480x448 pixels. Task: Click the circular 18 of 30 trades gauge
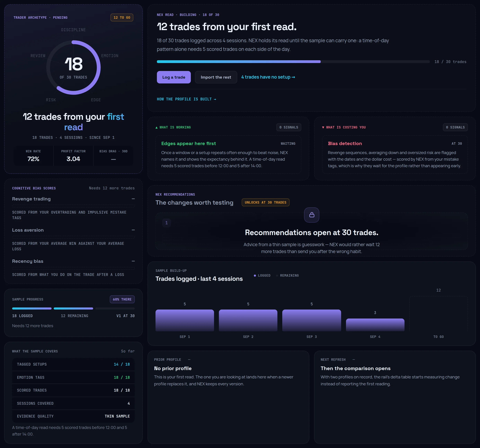[73, 68]
